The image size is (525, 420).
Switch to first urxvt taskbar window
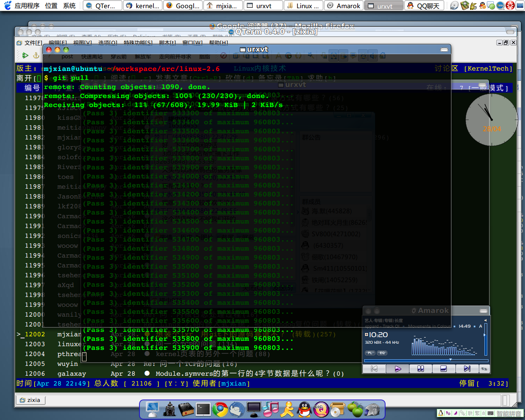[x=263, y=6]
